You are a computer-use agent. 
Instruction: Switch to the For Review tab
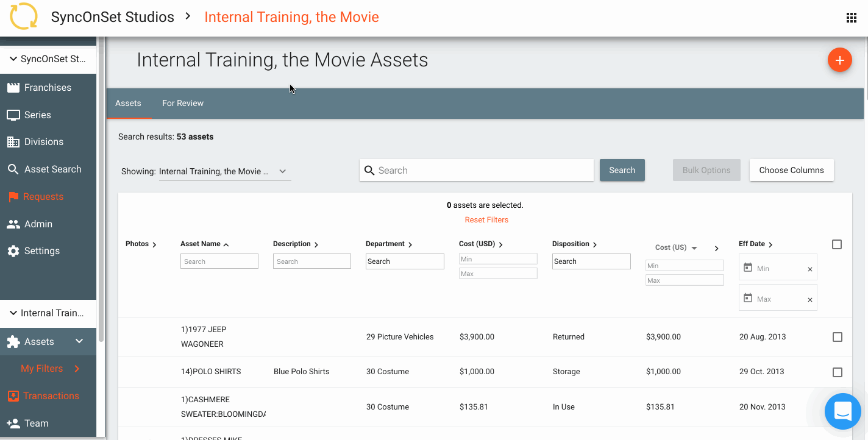183,104
